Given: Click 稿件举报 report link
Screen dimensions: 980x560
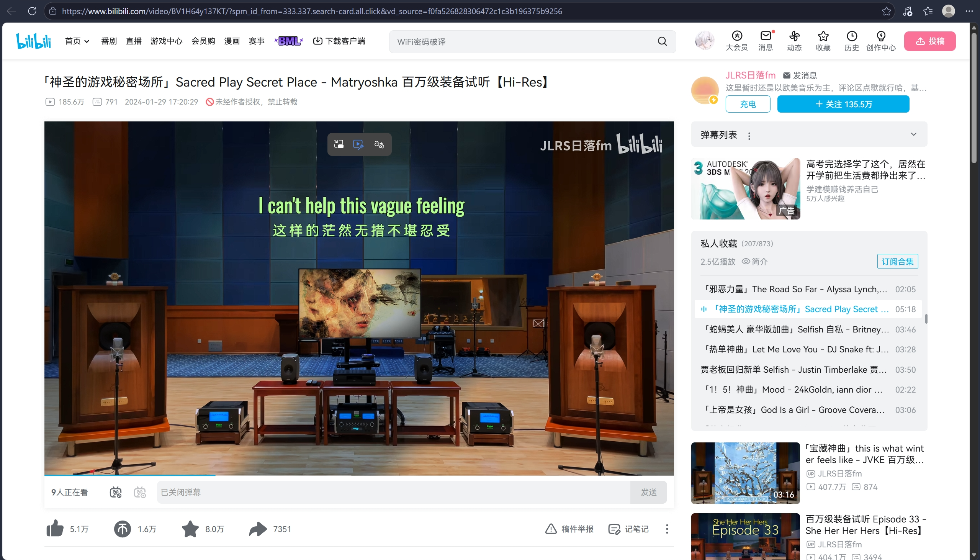Looking at the screenshot, I should pyautogui.click(x=569, y=529).
